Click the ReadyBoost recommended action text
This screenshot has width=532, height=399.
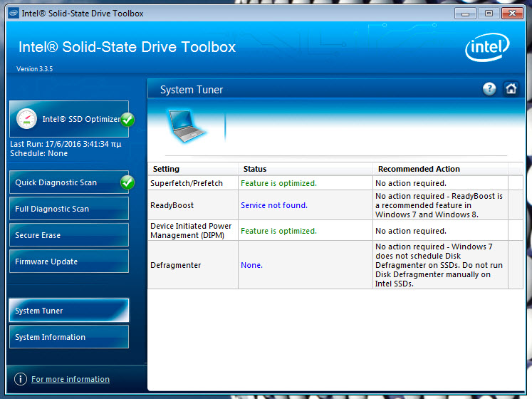pyautogui.click(x=439, y=205)
